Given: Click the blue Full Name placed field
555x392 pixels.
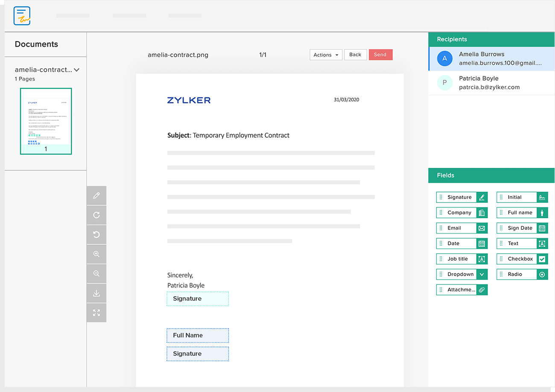Looking at the screenshot, I should pos(198,336).
